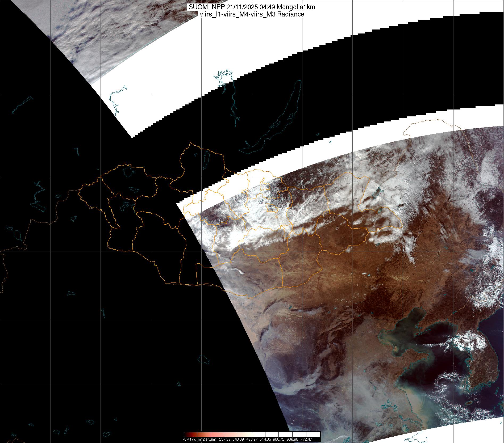The width and height of the screenshot is (504, 443).
Task: Click the "-0.41W/(m^2.sr.um)" color scale label
Action: (199, 439)
